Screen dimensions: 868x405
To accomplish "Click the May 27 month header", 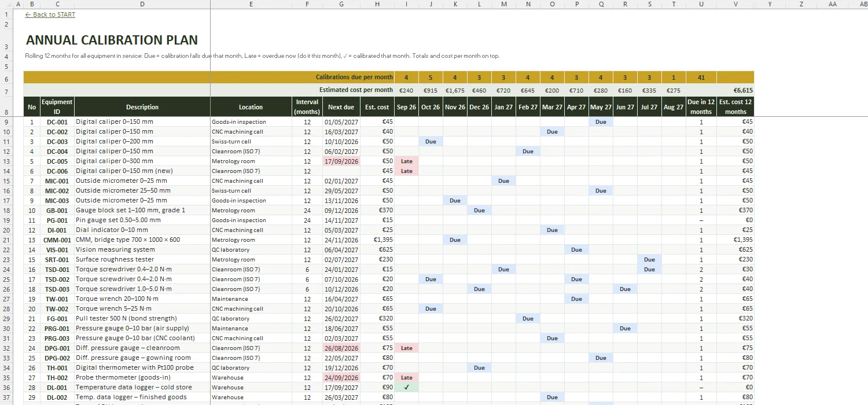I will [601, 107].
